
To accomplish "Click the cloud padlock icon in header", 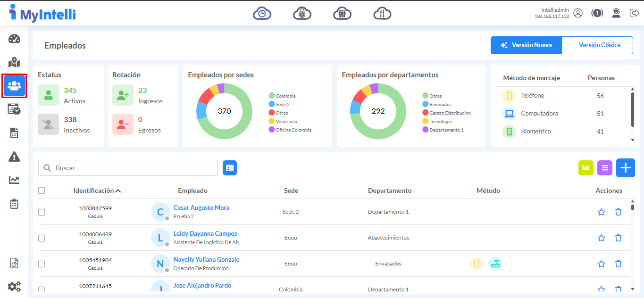I will click(x=302, y=14).
